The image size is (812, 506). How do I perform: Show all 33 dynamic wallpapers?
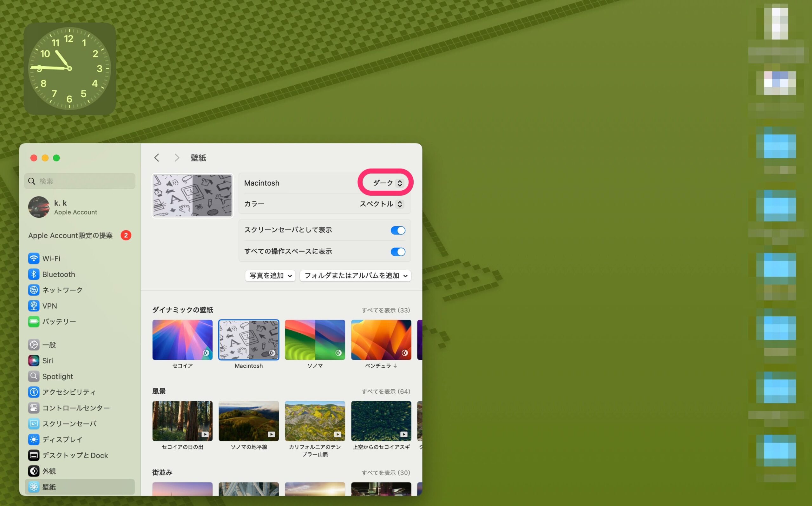tap(385, 310)
